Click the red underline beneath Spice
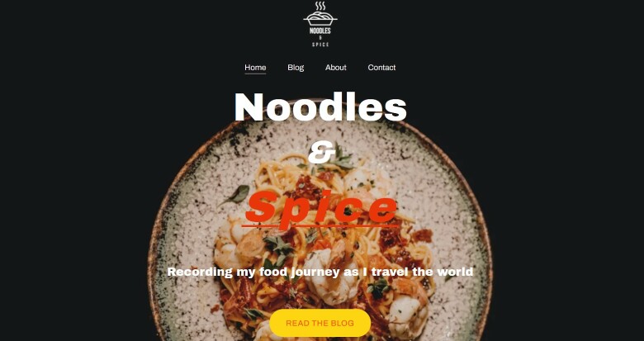Viewport: 644px width, 341px height. pyautogui.click(x=320, y=225)
